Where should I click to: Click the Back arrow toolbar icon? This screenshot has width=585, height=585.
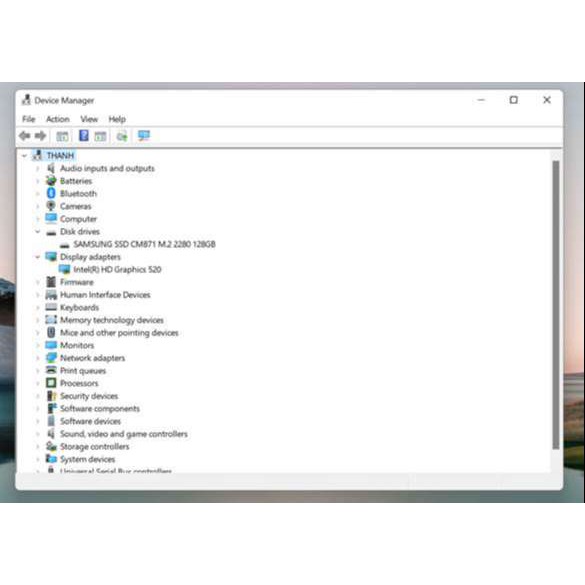point(25,136)
